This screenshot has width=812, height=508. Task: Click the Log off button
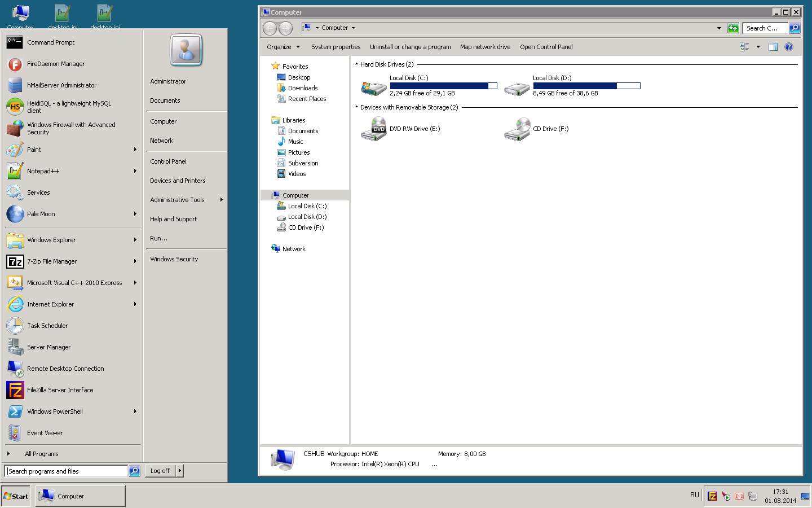click(160, 471)
